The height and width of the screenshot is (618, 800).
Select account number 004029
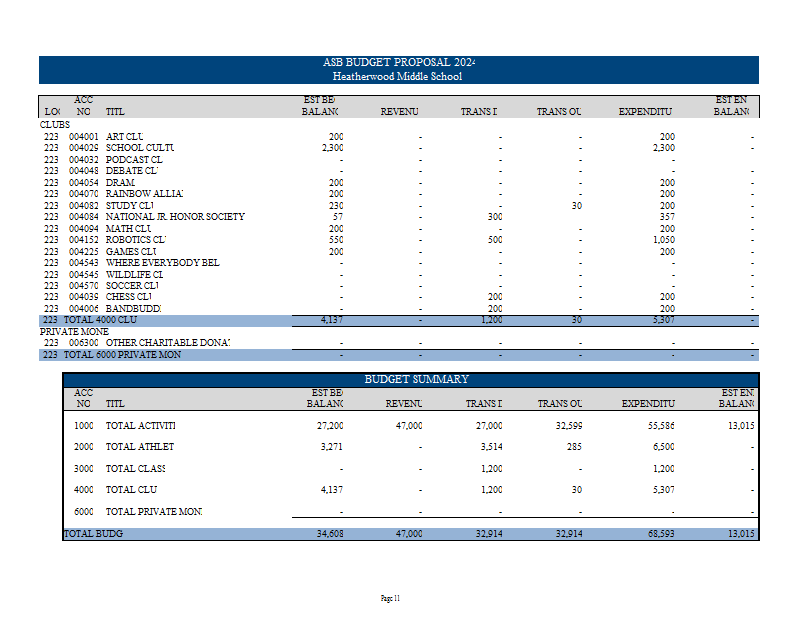(x=84, y=147)
